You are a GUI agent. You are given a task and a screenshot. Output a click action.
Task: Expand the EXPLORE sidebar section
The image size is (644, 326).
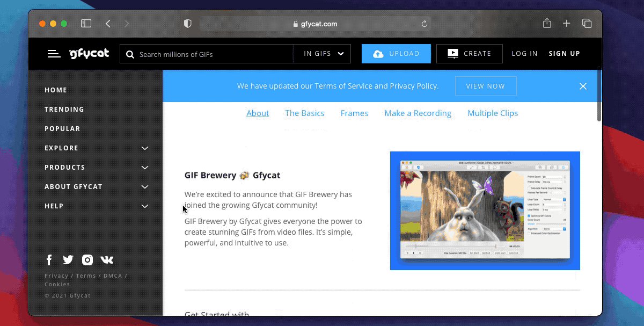(x=144, y=148)
